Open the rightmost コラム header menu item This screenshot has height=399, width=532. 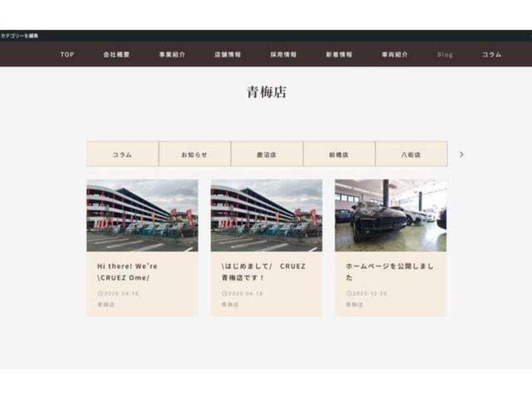[491, 55]
